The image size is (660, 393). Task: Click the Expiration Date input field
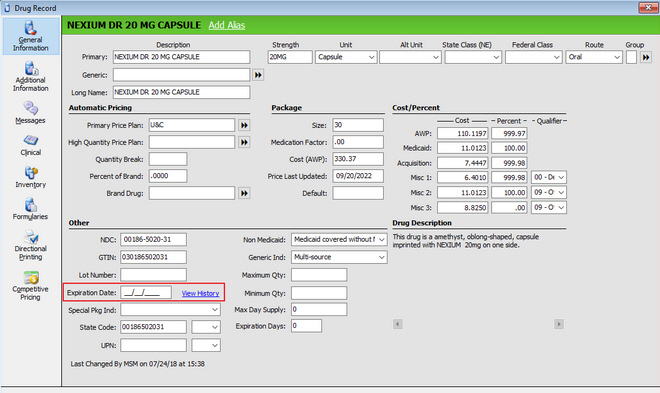coord(146,292)
